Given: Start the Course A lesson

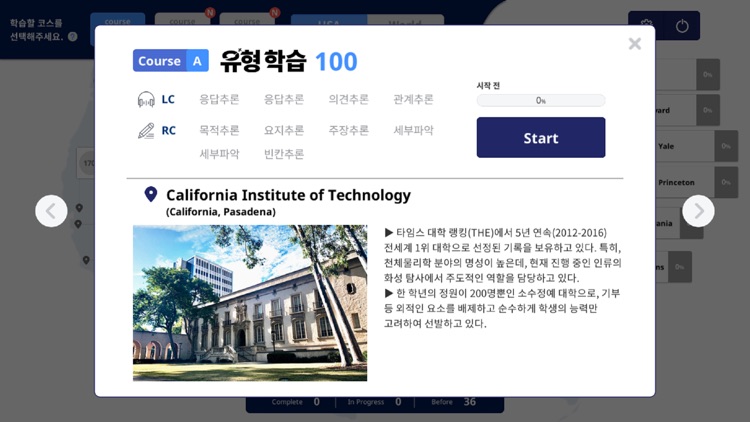Looking at the screenshot, I should pos(540,137).
